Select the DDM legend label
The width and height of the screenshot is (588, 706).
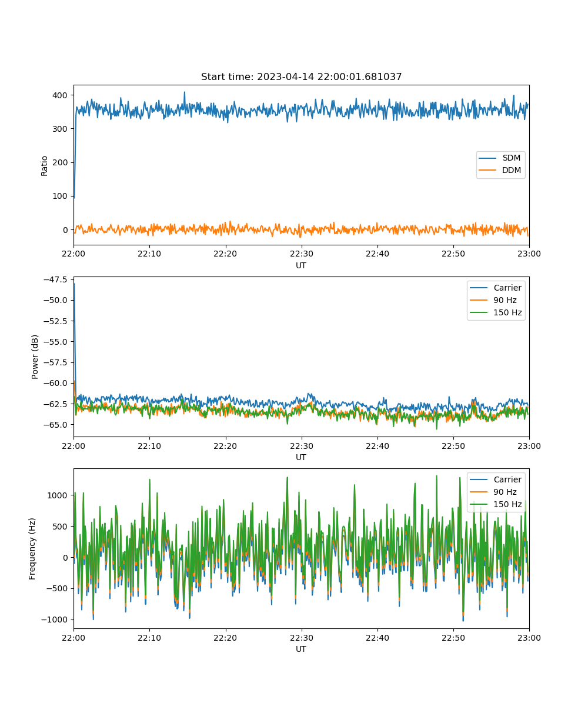[x=512, y=171]
